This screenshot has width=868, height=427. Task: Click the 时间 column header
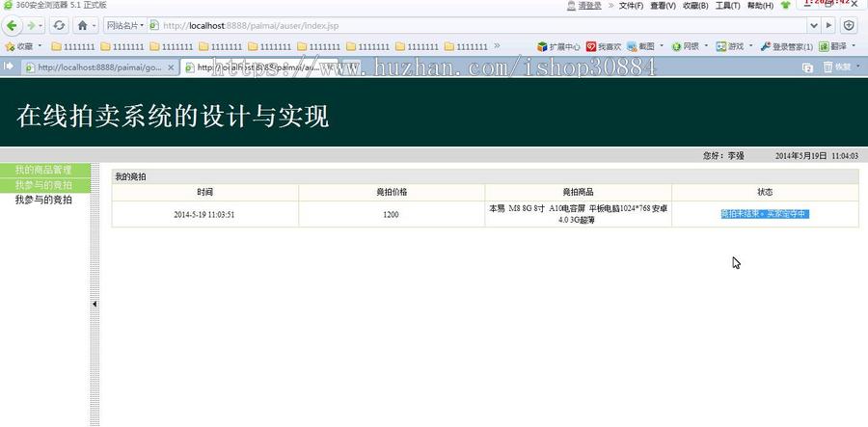(204, 192)
